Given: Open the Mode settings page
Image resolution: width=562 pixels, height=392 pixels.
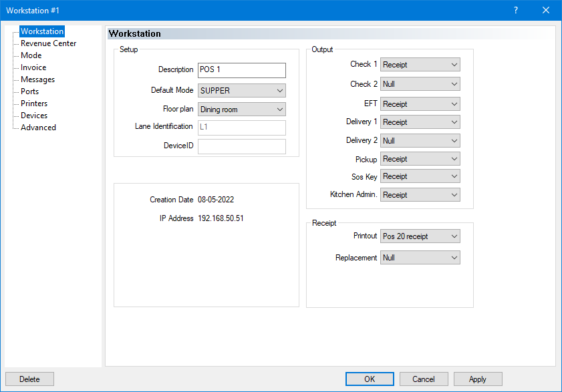Looking at the screenshot, I should click(29, 55).
